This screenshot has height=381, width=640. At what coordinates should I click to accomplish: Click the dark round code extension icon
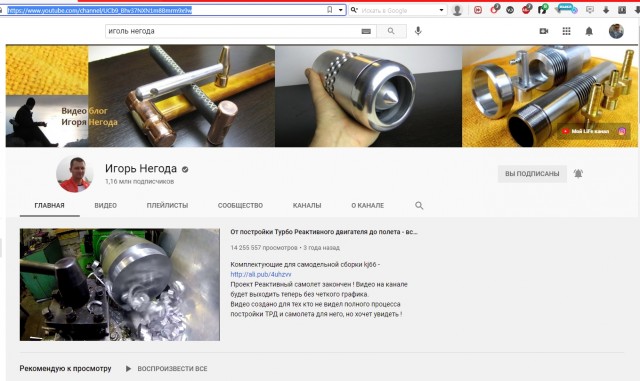(x=510, y=10)
